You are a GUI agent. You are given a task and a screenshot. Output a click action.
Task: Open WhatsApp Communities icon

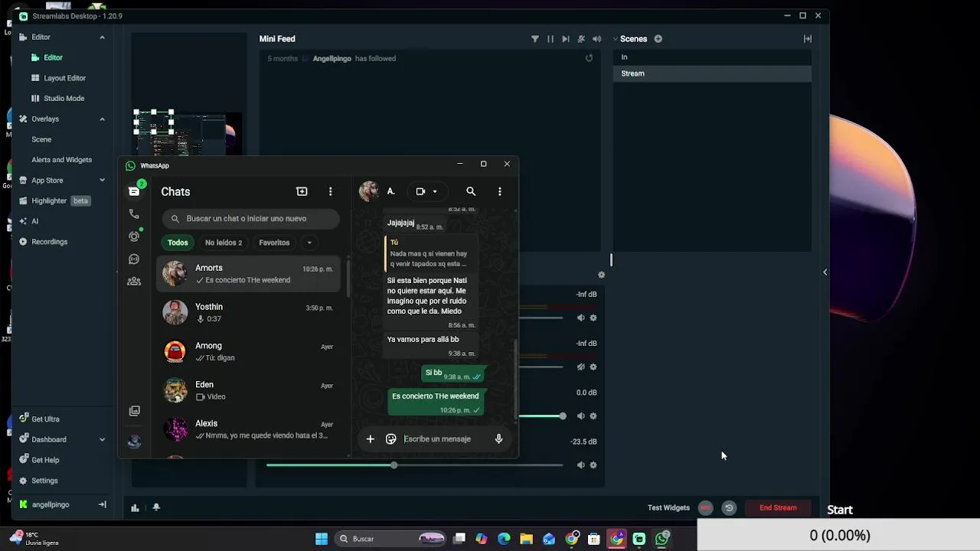(x=134, y=282)
